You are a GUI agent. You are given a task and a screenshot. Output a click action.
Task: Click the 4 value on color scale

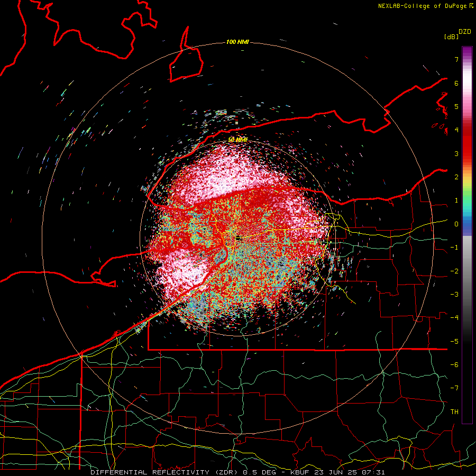point(456,130)
